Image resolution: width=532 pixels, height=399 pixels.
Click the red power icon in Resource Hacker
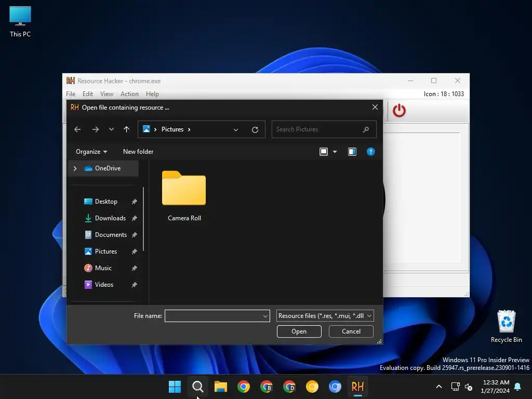pos(399,111)
